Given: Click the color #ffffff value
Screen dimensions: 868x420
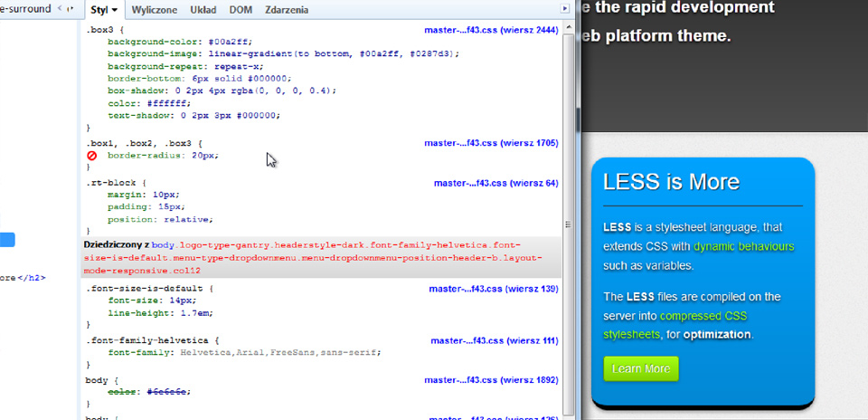Looking at the screenshot, I should (x=166, y=103).
